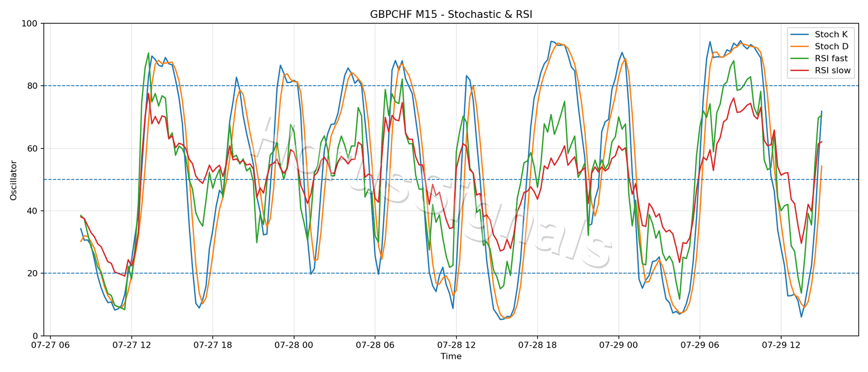Viewport: 868px width, 372px height.
Task: Click the red RSI slow legend line sample
Action: 800,71
